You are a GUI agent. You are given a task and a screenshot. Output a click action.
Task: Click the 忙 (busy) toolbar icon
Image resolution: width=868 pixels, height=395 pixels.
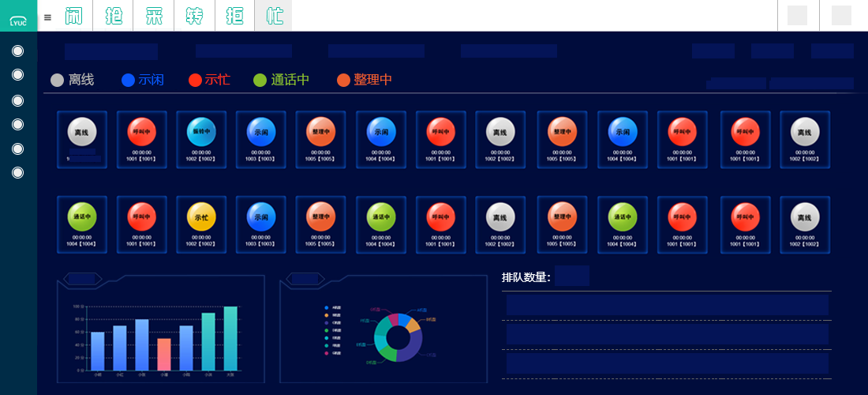click(274, 16)
